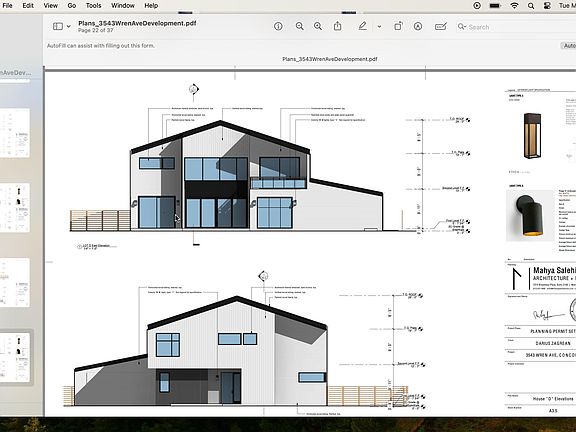Show the document inspector info icon
The height and width of the screenshot is (432, 576).
[x=278, y=26]
